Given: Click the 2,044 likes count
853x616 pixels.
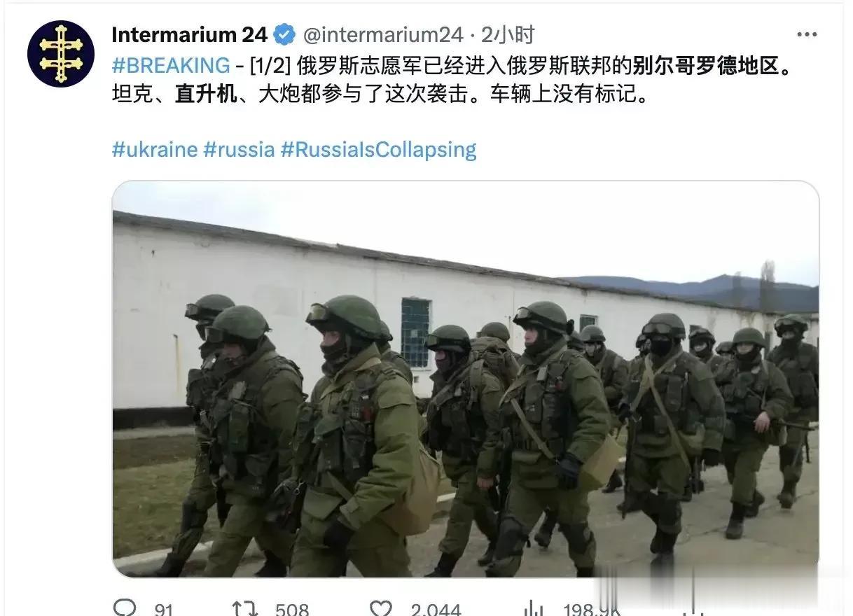Looking at the screenshot, I should coord(436,610).
